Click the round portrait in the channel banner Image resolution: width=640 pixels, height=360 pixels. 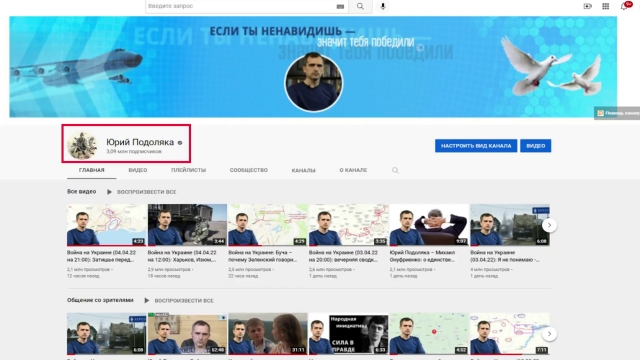313,82
